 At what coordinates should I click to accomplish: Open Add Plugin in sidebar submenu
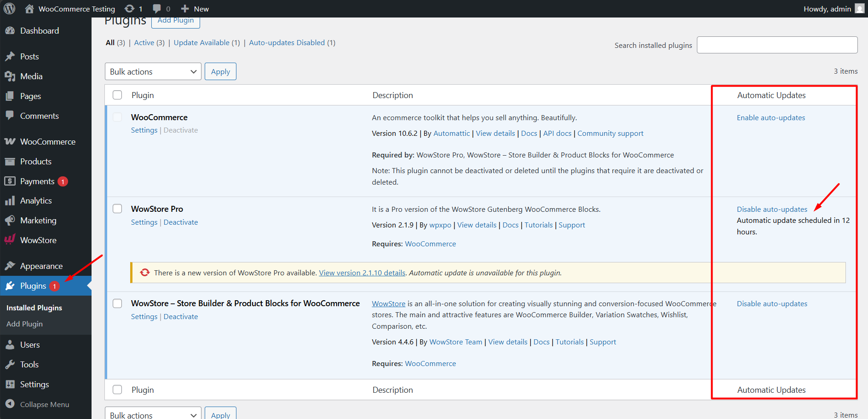(24, 324)
